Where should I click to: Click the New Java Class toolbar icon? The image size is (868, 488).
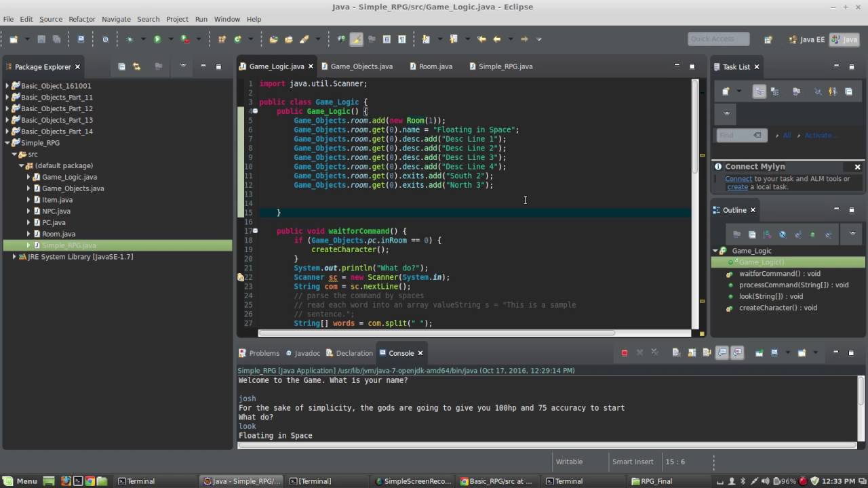pos(237,39)
